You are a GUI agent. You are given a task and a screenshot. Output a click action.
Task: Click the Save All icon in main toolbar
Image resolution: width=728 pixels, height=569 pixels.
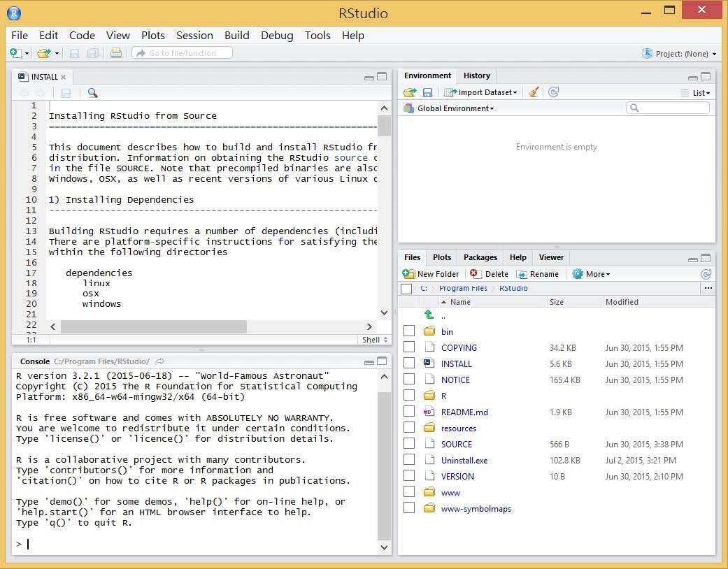tap(93, 53)
